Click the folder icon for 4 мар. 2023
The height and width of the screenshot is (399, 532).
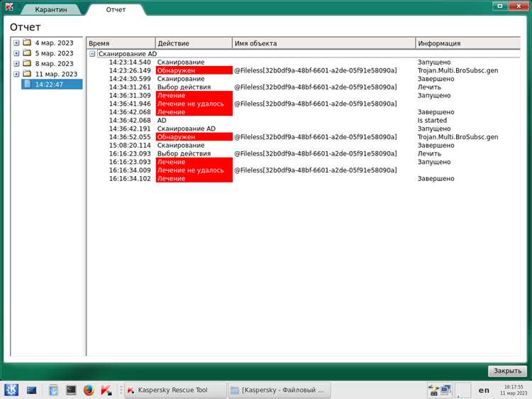(27, 43)
